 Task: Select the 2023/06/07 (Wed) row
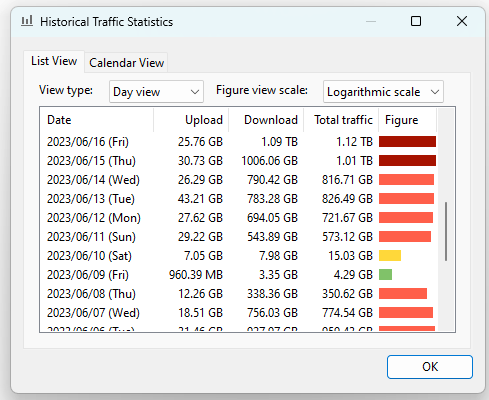[x=238, y=313]
